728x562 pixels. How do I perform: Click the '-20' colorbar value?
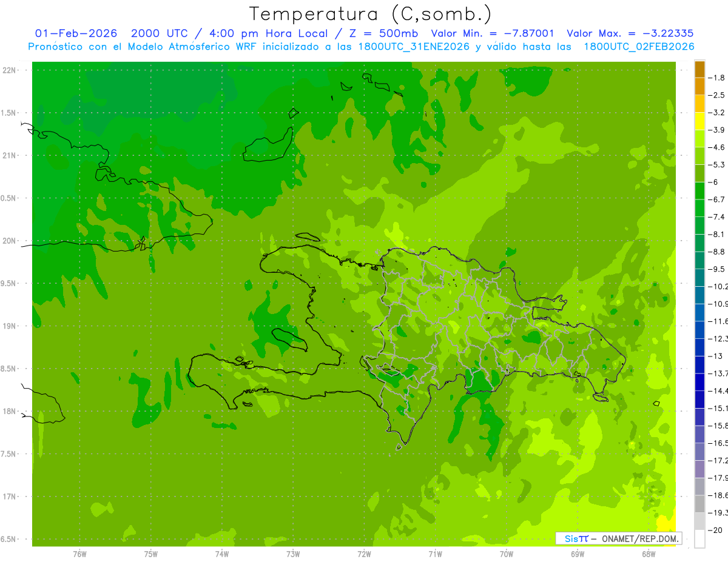pyautogui.click(x=715, y=530)
